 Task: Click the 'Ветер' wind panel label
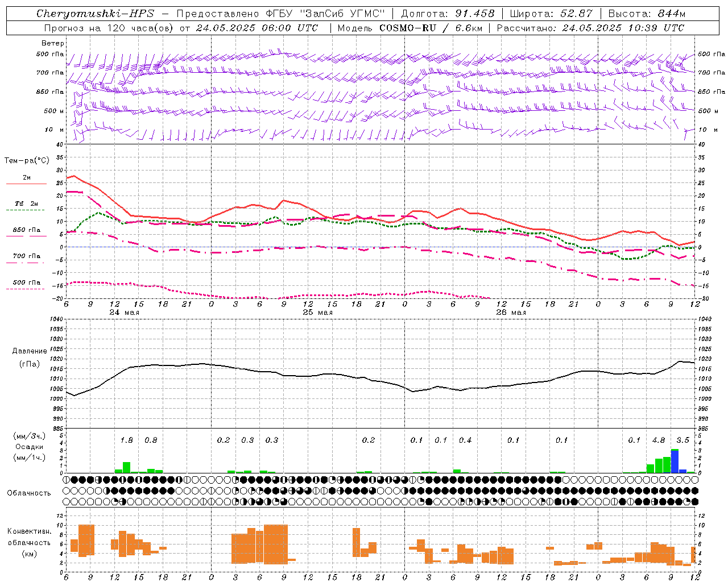click(52, 43)
